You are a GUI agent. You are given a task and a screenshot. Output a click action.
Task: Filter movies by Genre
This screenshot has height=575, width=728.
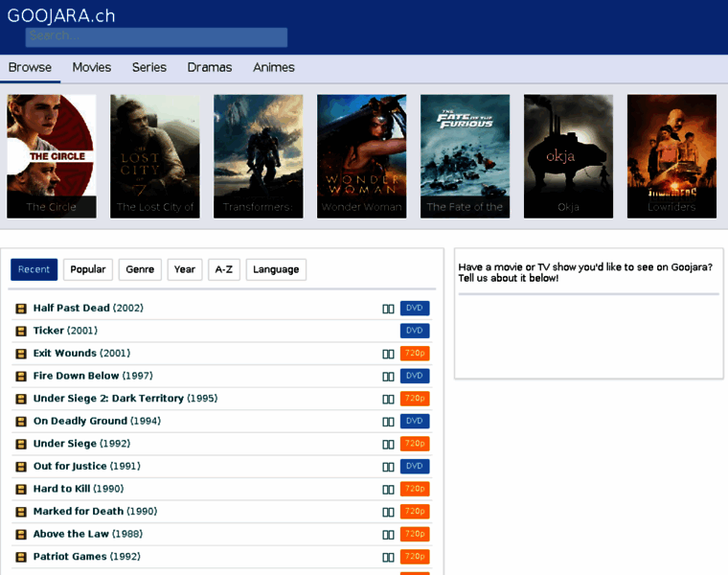tap(140, 269)
